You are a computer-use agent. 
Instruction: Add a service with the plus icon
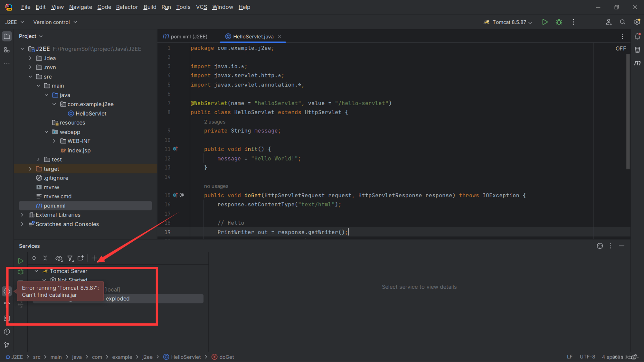pyautogui.click(x=94, y=258)
